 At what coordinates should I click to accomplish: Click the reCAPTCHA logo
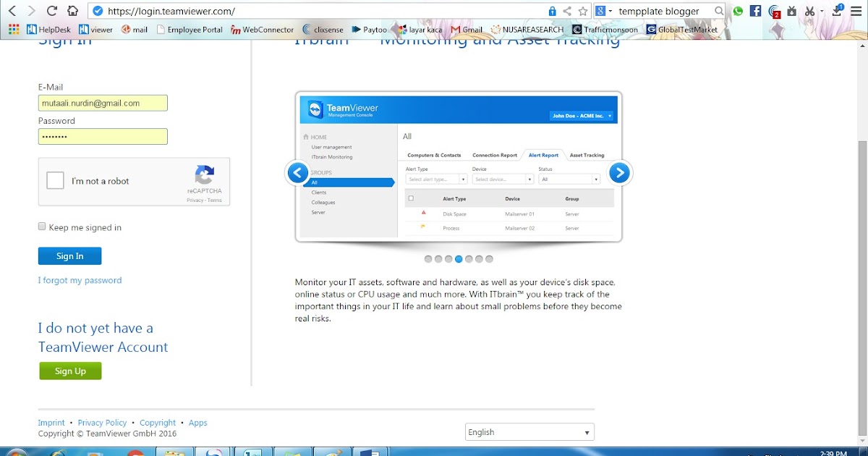pos(205,175)
